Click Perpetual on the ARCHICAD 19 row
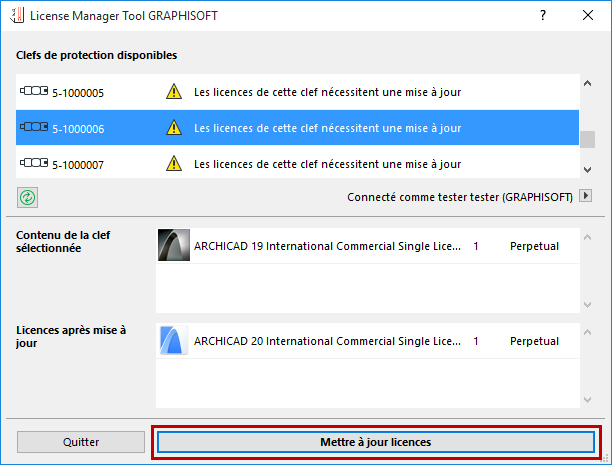 pyautogui.click(x=534, y=246)
